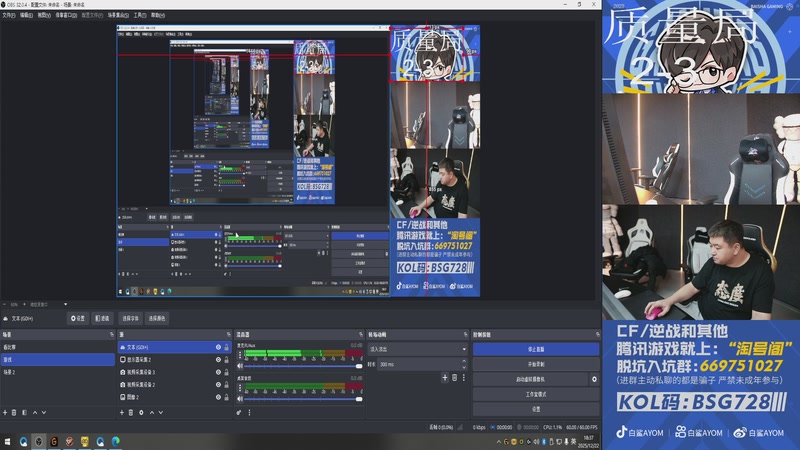This screenshot has height=450, width=800.
Task: Mute the microphone/Aux speaker icon
Action: 240,366
